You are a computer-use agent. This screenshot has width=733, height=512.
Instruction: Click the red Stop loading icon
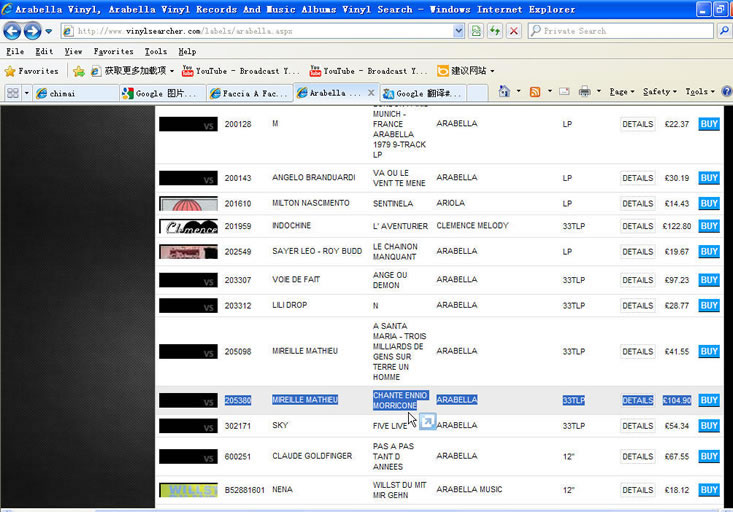pos(514,31)
